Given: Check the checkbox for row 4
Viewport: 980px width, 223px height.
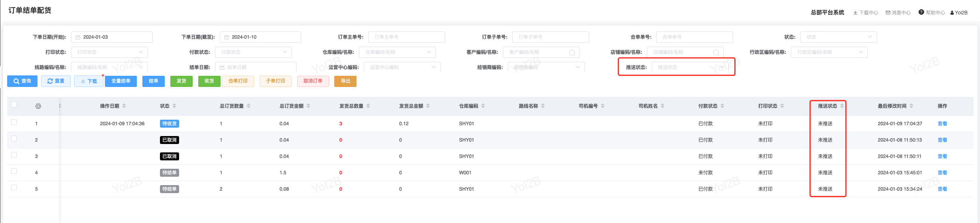Looking at the screenshot, I should [x=14, y=171].
